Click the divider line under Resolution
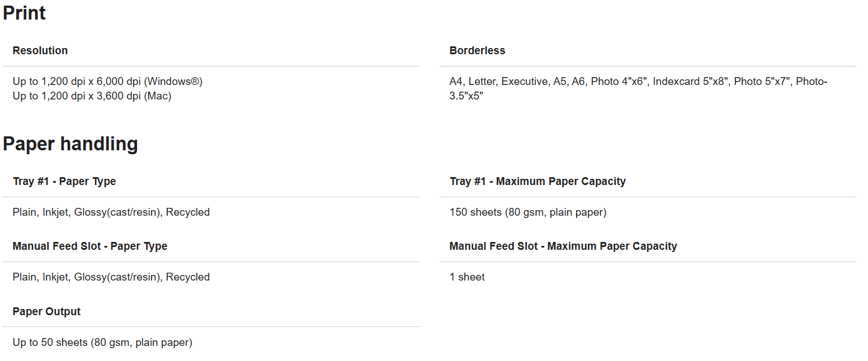The width and height of the screenshot is (868, 361). click(211, 66)
